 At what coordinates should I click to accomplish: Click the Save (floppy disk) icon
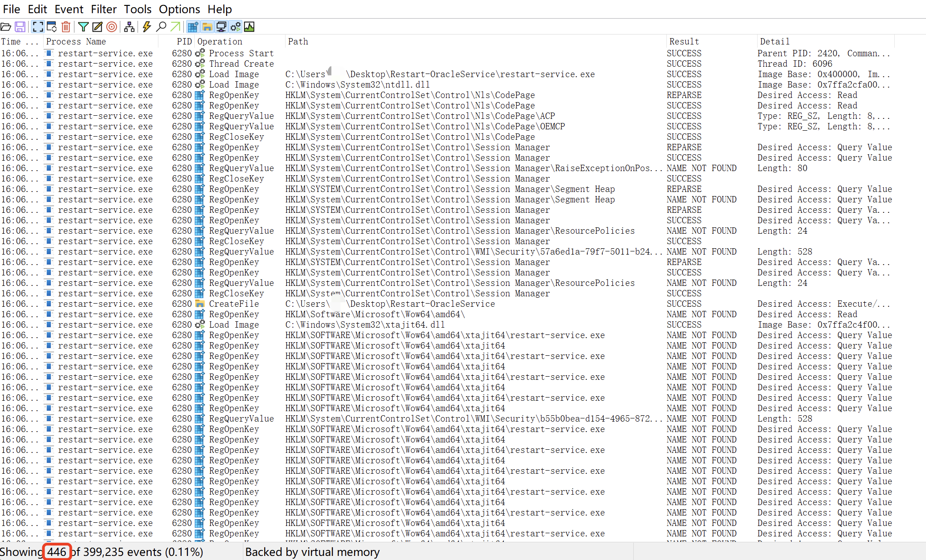[x=20, y=27]
